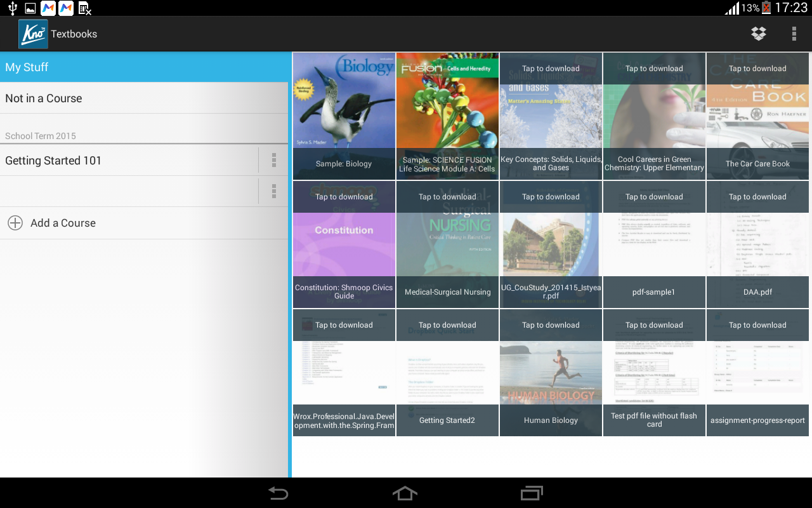Image resolution: width=812 pixels, height=508 pixels.
Task: Open the pdf-sample1 document thumbnail
Action: click(654, 244)
